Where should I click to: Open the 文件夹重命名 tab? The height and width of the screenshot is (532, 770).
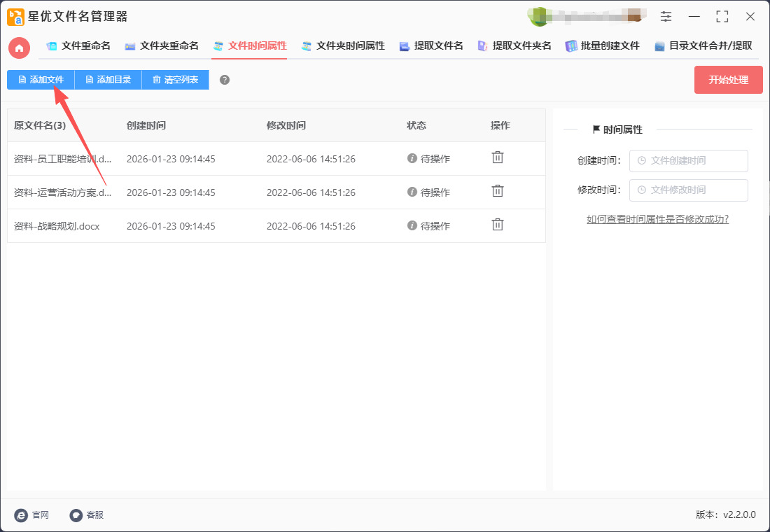[x=162, y=46]
